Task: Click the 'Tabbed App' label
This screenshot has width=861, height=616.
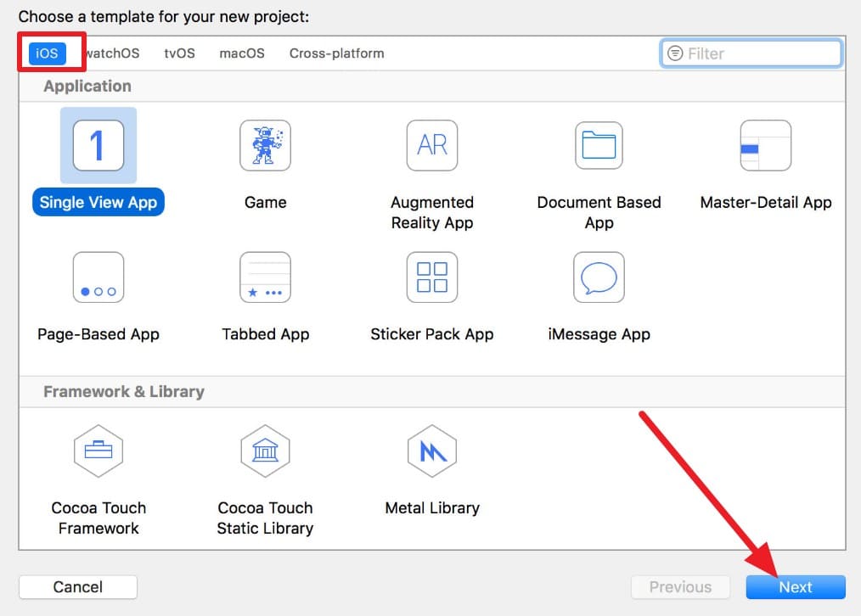Action: click(265, 334)
